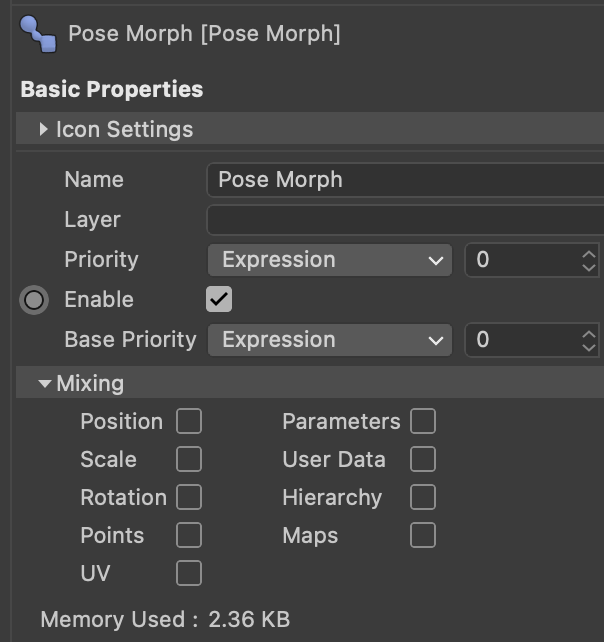This screenshot has height=642, width=604.
Task: Click the Priority value stepper arrows
Action: [x=588, y=260]
